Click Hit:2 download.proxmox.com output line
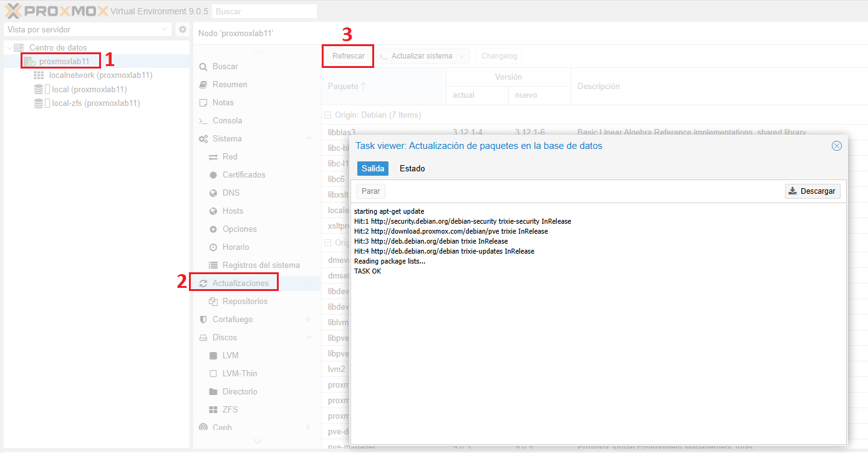 pos(451,231)
